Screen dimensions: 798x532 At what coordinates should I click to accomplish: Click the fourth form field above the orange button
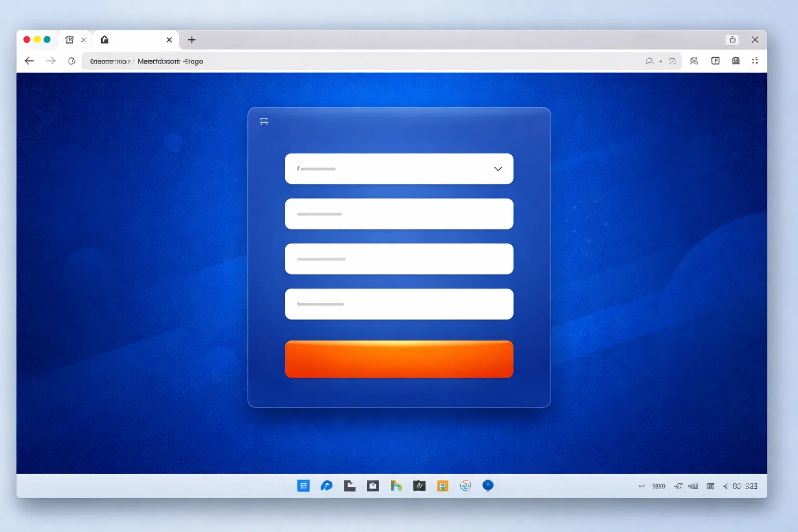coord(399,304)
